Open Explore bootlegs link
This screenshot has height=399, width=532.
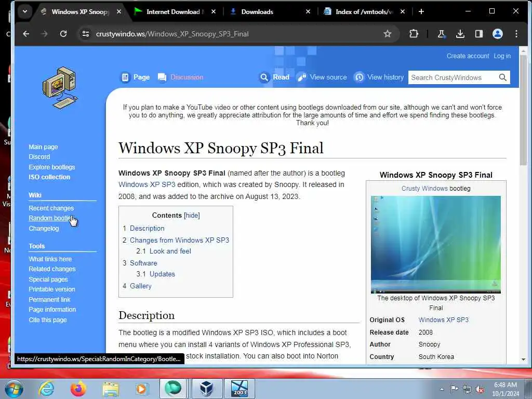point(51,167)
